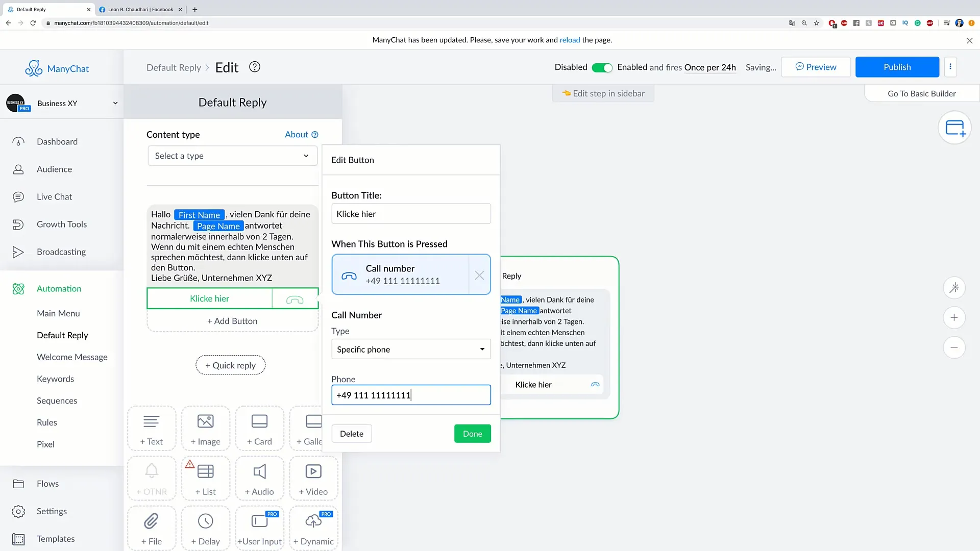Image resolution: width=980 pixels, height=551 pixels.
Task: Add a Quick reply
Action: (230, 365)
